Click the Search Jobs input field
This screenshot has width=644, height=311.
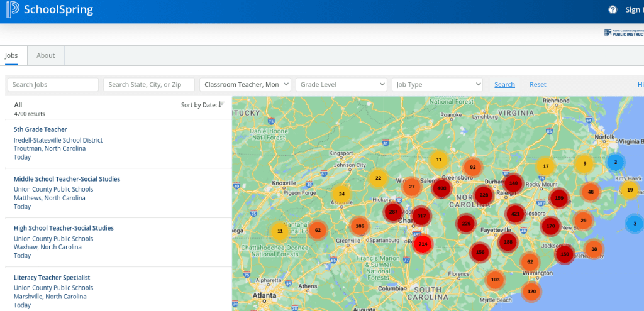[53, 85]
